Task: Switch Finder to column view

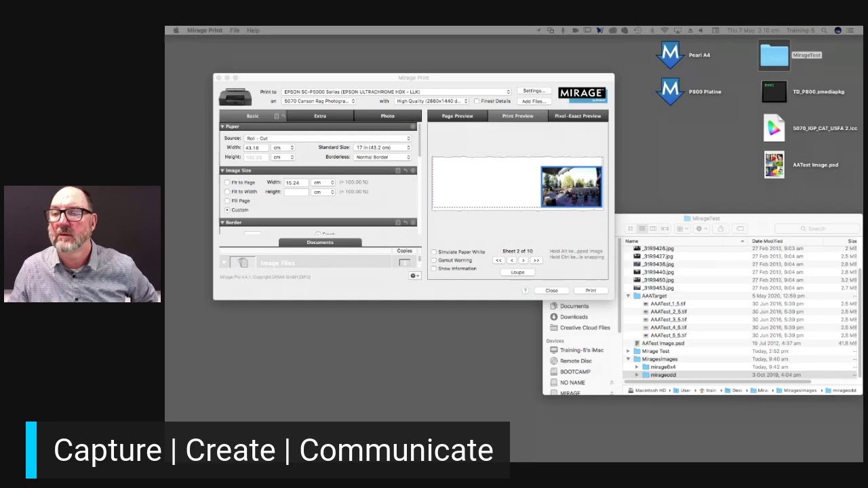Action: [653, 228]
